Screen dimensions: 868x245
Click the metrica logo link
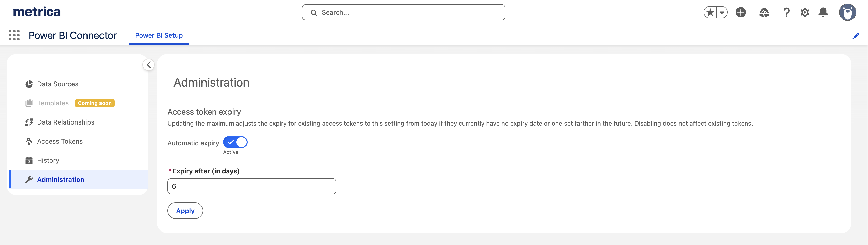(37, 12)
